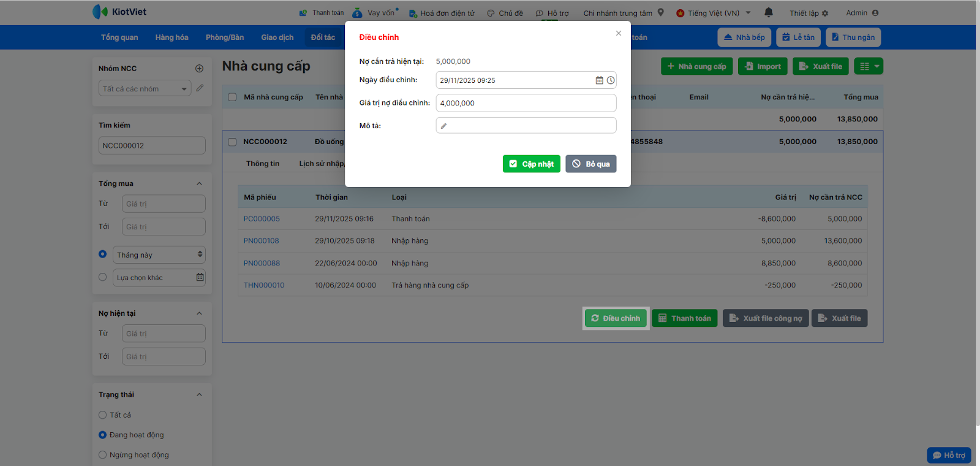Check the NCC000012 row checkbox
The width and height of the screenshot is (980, 466).
pyautogui.click(x=232, y=142)
